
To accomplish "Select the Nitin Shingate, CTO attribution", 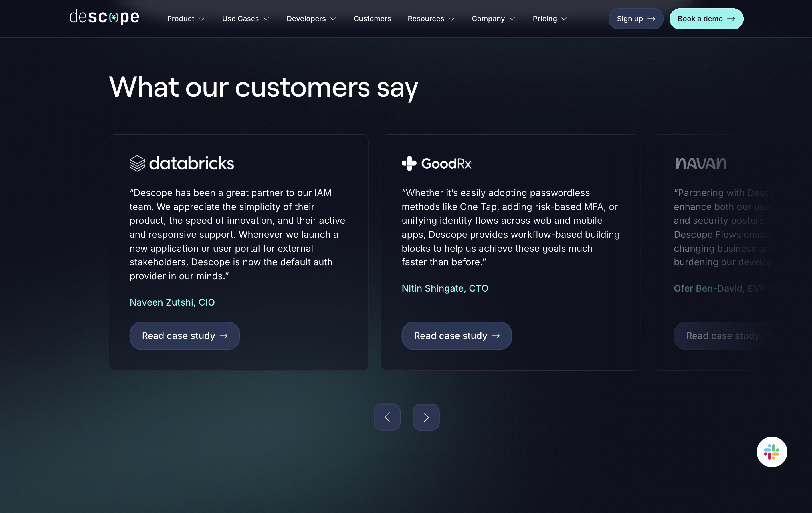I will click(445, 288).
